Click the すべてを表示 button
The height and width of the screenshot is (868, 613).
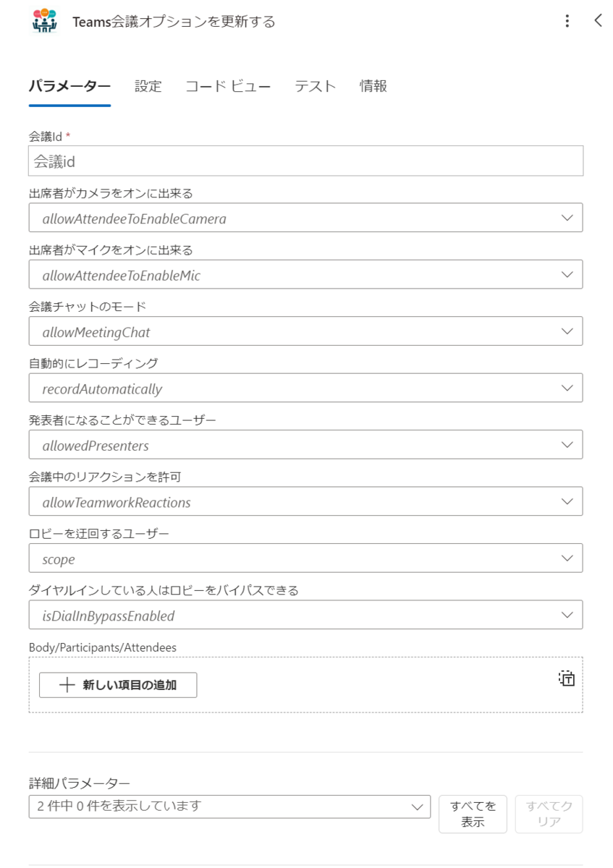[473, 814]
